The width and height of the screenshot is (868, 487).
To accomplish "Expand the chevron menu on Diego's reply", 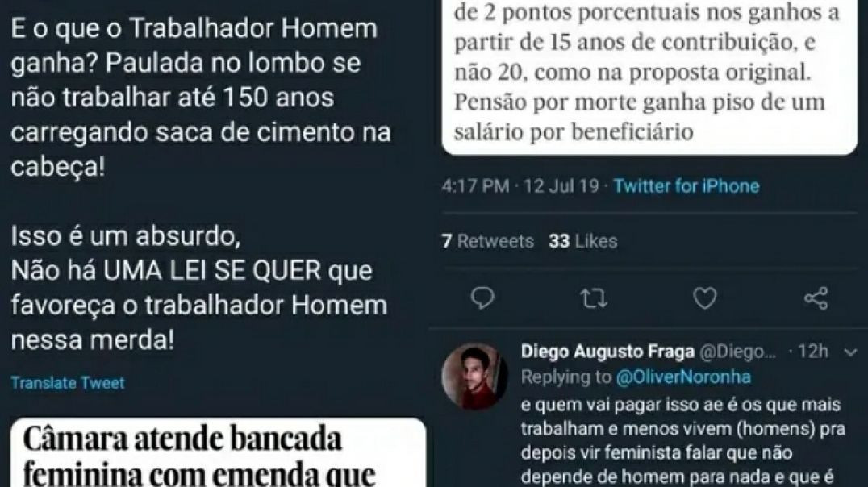I will pos(851,352).
